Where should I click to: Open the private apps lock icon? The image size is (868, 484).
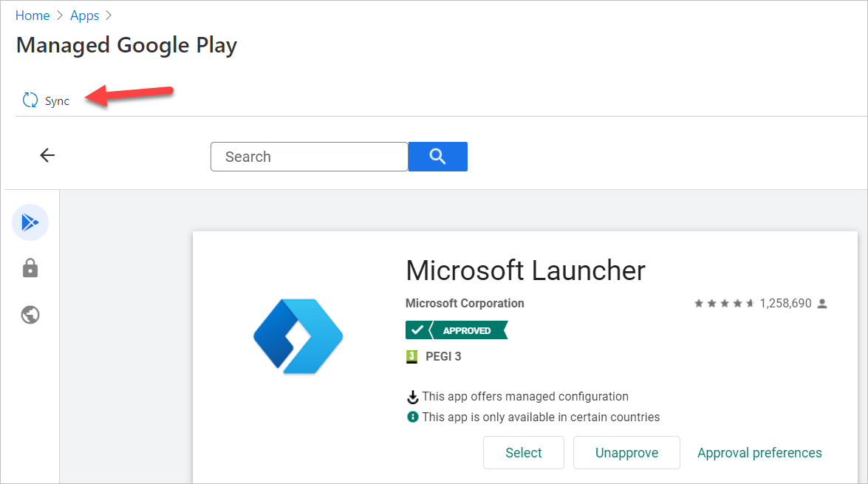(30, 268)
